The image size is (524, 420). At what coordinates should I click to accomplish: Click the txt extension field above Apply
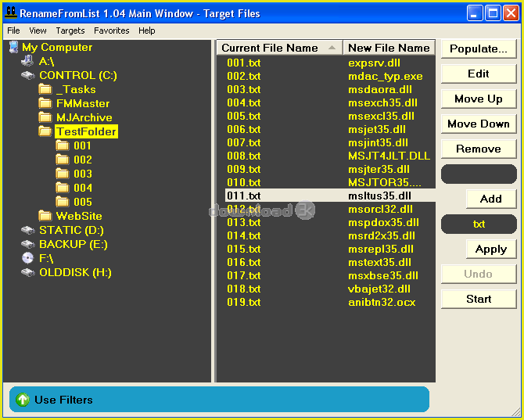479,224
